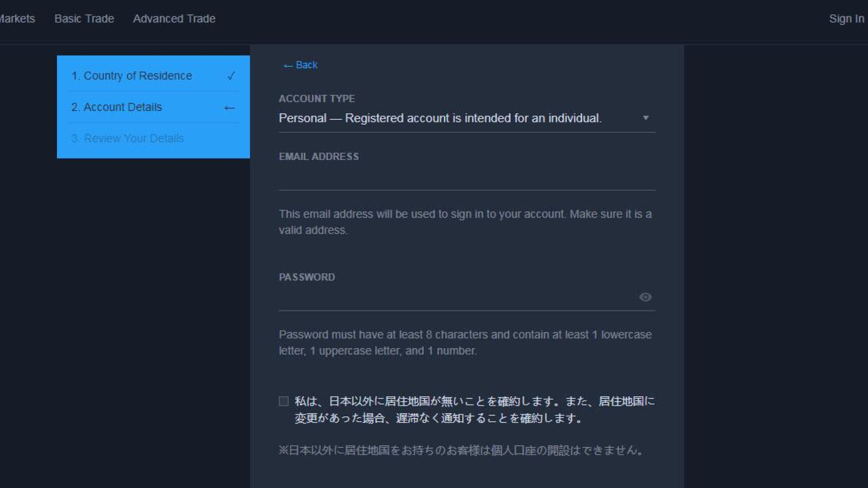The width and height of the screenshot is (868, 488).
Task: Click the email address sign-in hint text
Action: click(x=465, y=222)
